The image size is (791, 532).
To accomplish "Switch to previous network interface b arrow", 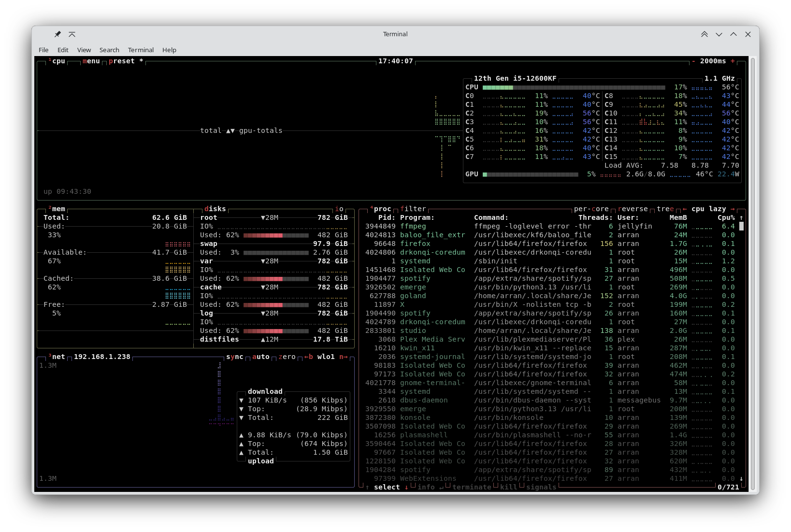I will coord(309,357).
